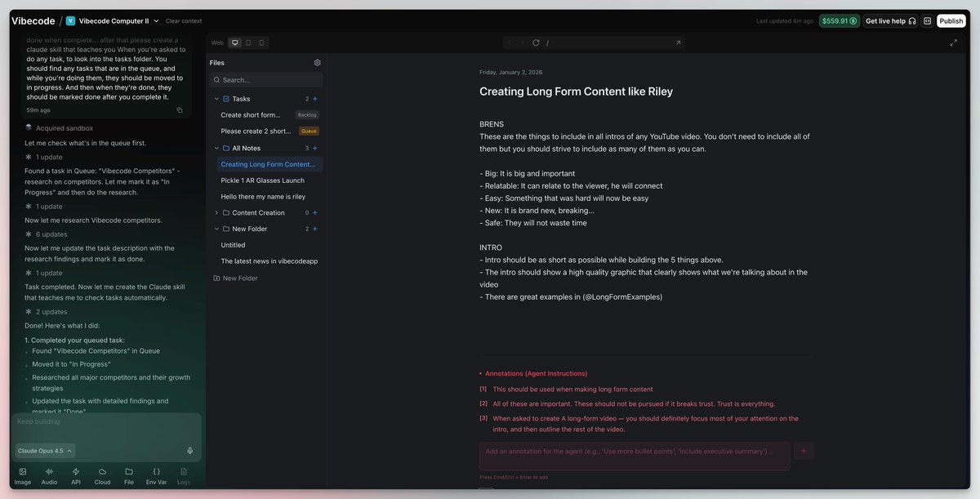Switch to the Web preview tab

(217, 42)
